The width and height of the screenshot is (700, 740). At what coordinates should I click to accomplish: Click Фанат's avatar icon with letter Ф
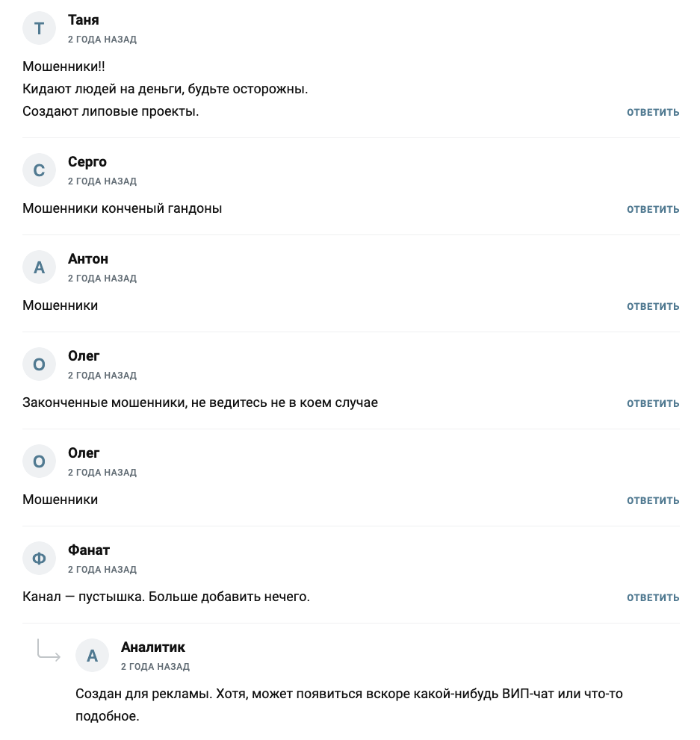coord(40,559)
